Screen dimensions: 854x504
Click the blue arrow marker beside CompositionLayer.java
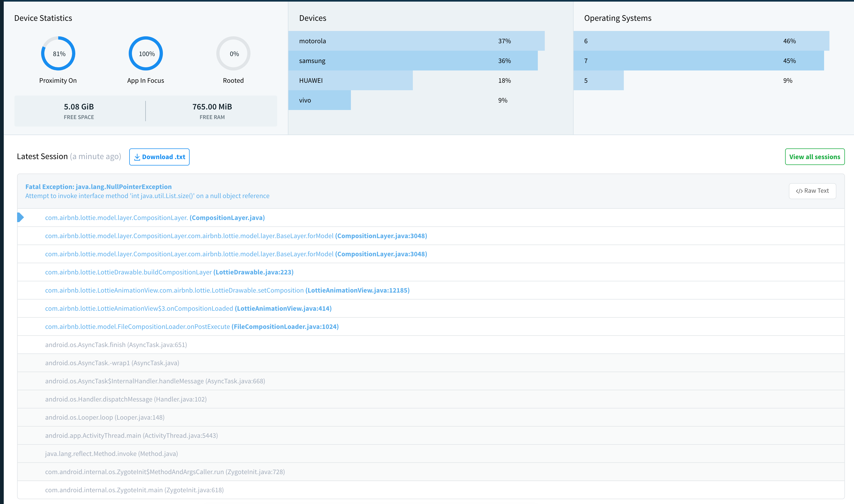point(20,217)
